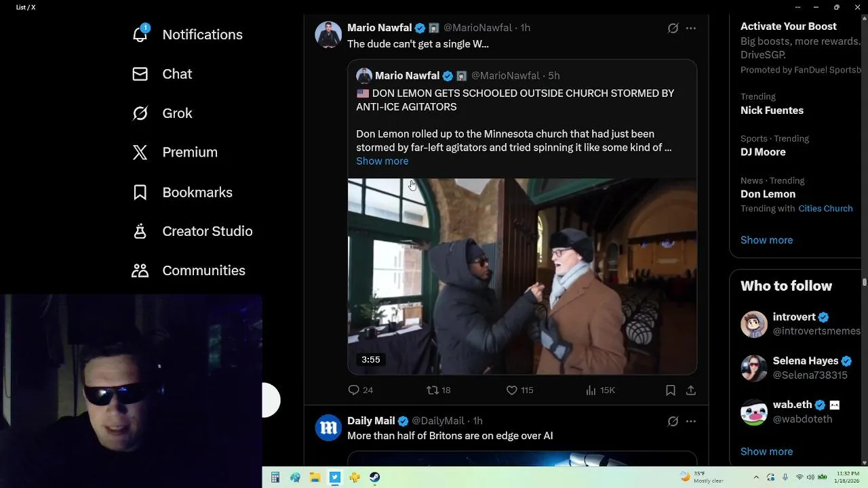Open the Nick Fuentes trending topic
The height and width of the screenshot is (488, 868).
click(772, 110)
